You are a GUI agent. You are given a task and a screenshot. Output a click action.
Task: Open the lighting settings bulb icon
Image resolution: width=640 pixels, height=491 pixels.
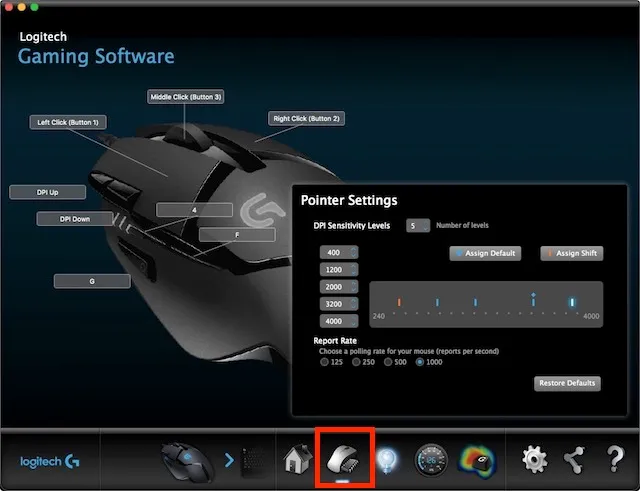coord(386,460)
